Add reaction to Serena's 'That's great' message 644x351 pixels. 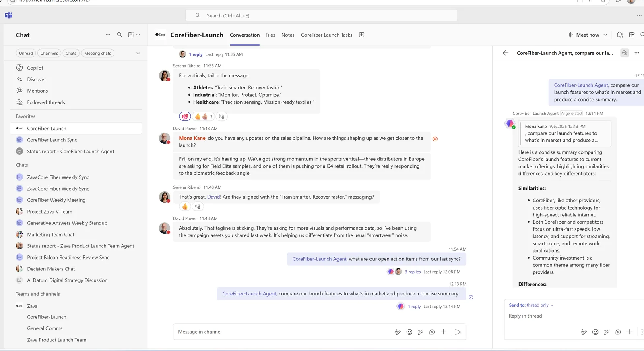click(198, 206)
